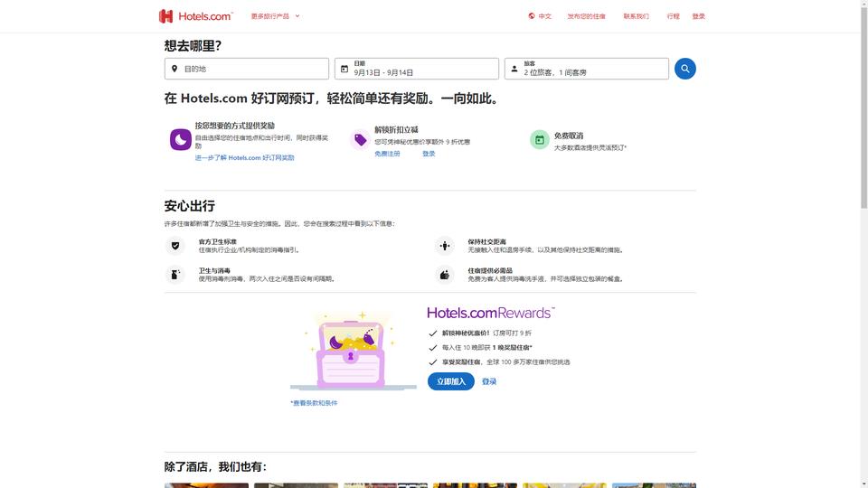
Task: Click the calendar icon in date field
Action: 344,69
